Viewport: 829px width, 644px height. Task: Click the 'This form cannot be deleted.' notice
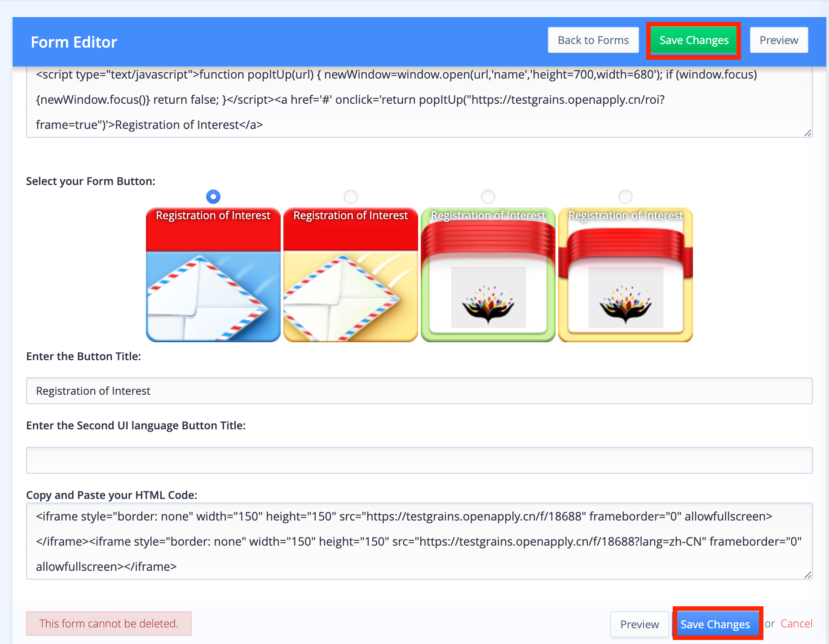click(x=109, y=623)
